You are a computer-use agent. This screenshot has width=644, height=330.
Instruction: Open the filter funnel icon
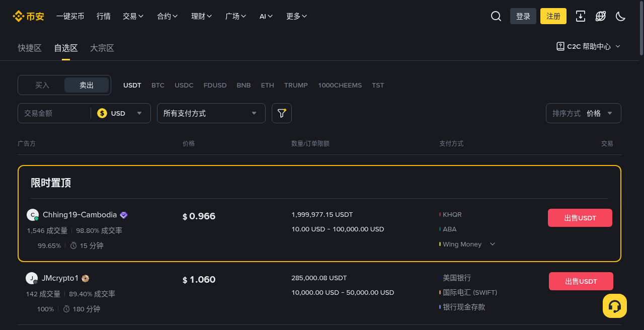pyautogui.click(x=282, y=113)
